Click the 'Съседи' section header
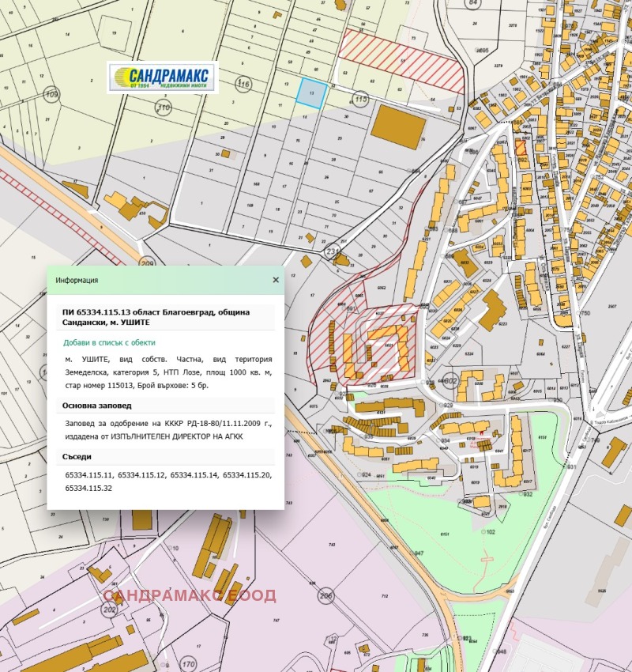 point(77,456)
